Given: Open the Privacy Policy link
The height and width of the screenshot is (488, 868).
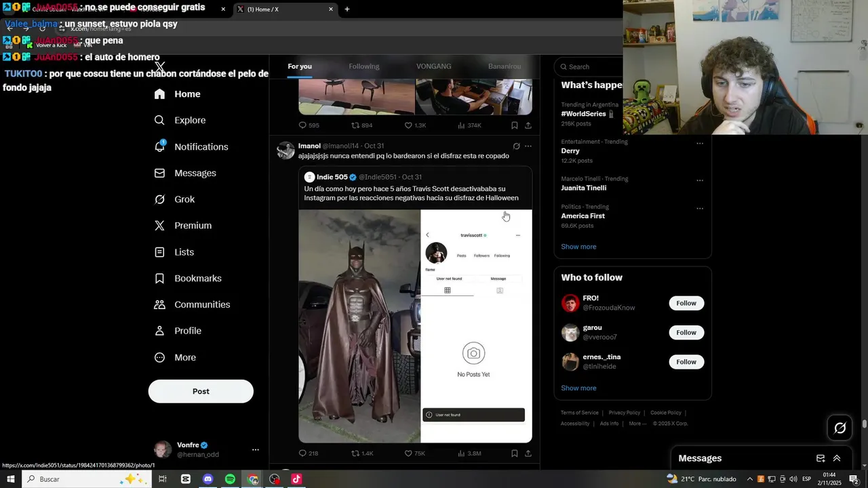Looking at the screenshot, I should pyautogui.click(x=625, y=413).
